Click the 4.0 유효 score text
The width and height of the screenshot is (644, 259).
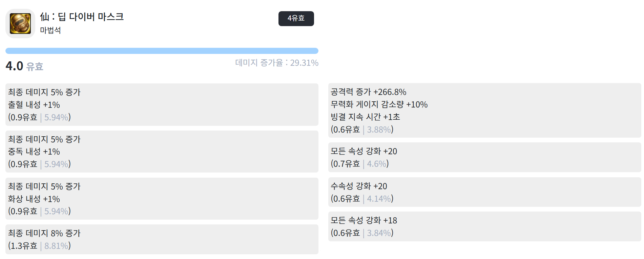coord(24,66)
